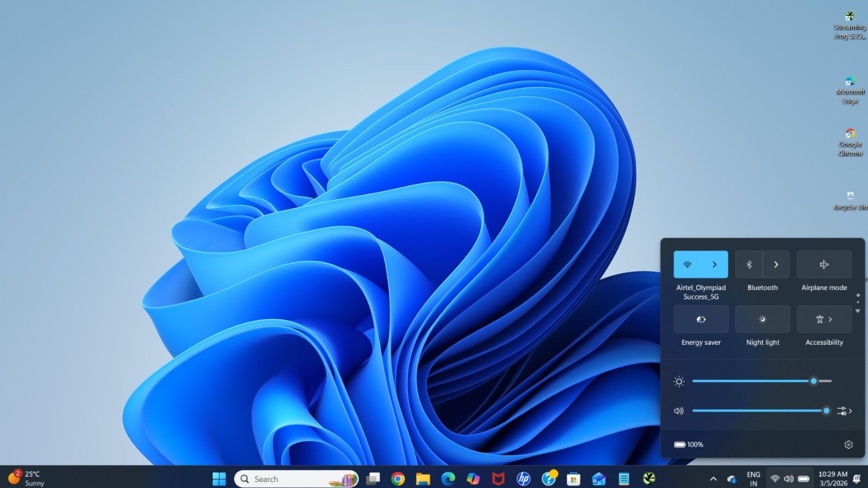Toggle the Wi-Fi quick setting off

[x=687, y=264]
